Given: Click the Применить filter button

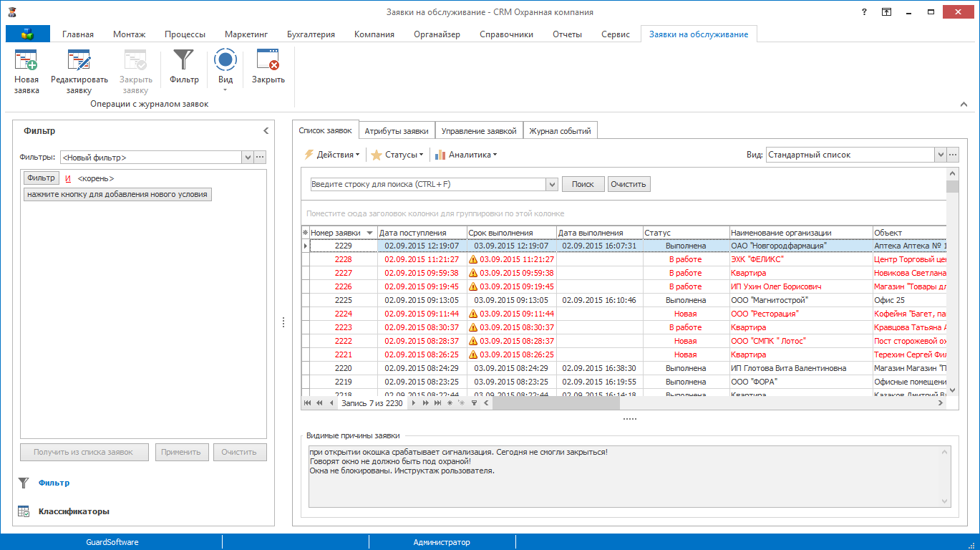Looking at the screenshot, I should pos(183,453).
